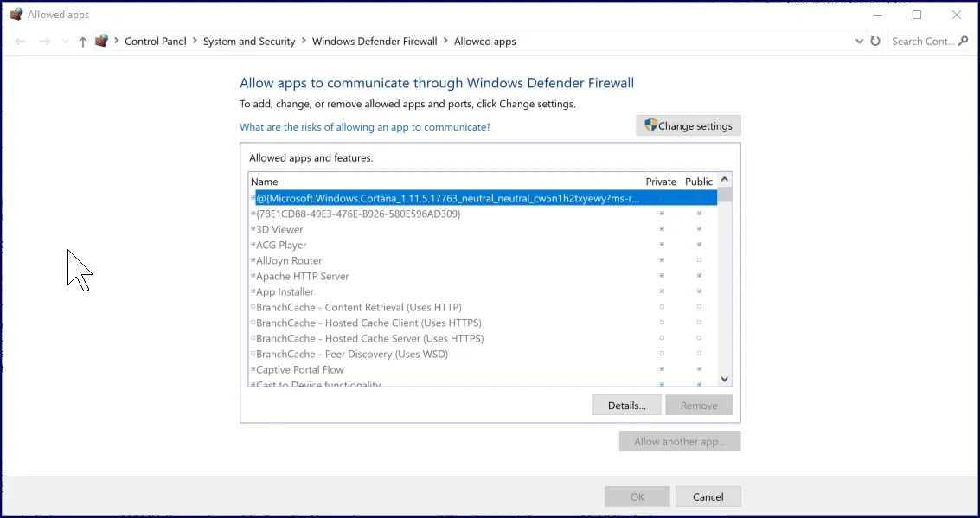The image size is (980, 518).
Task: Toggle ACG Player Private checkbox
Action: pos(662,245)
